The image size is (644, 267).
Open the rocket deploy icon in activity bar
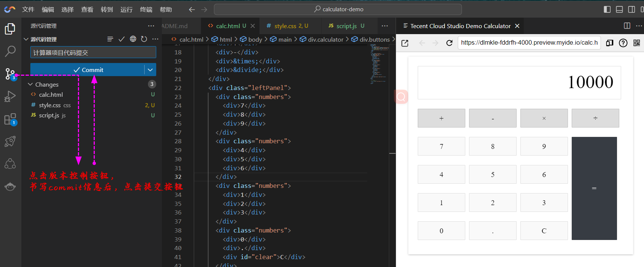pos(10,141)
